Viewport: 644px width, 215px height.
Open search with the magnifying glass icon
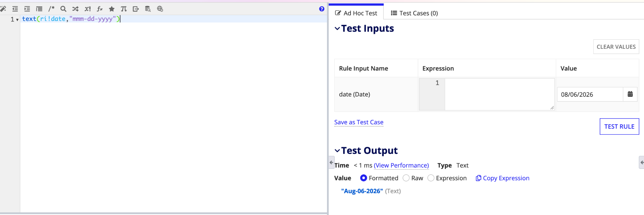point(63,9)
